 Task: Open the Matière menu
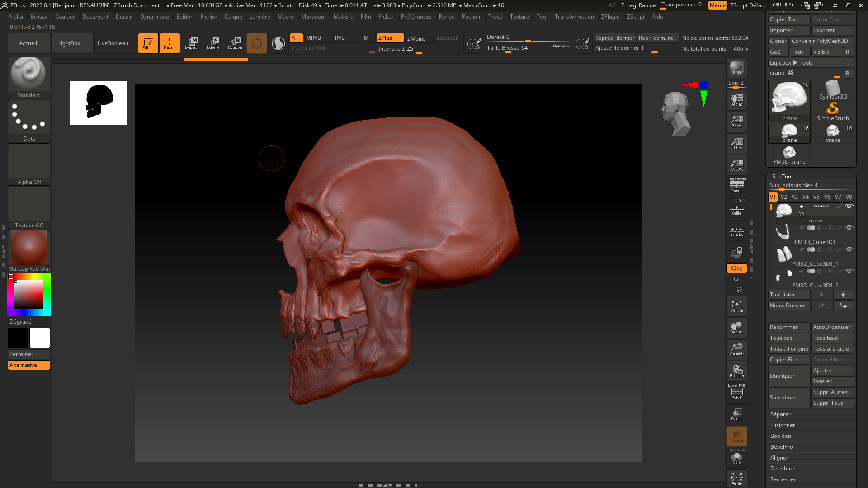[x=344, y=17]
